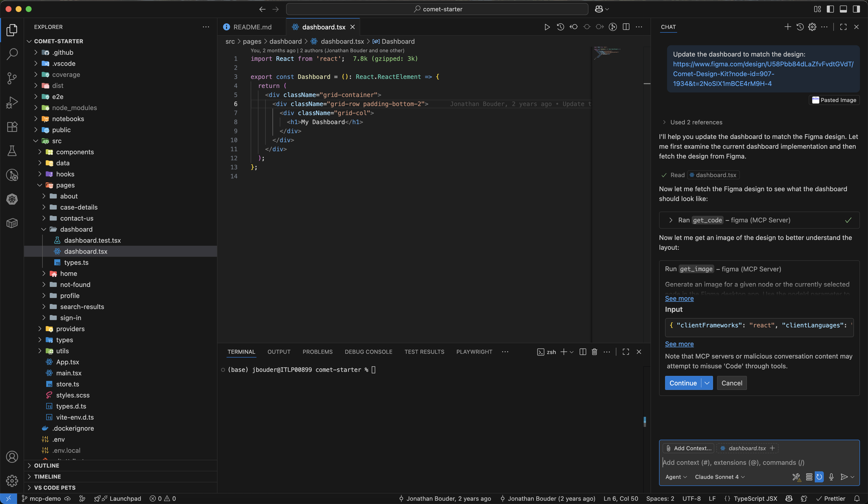Click the voice chat microphone icon
The height and width of the screenshot is (504, 868).
click(x=831, y=477)
